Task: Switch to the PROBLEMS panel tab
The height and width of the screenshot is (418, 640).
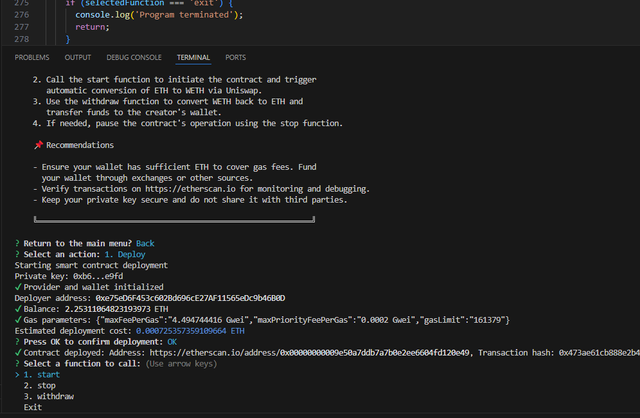Action: pyautogui.click(x=32, y=58)
